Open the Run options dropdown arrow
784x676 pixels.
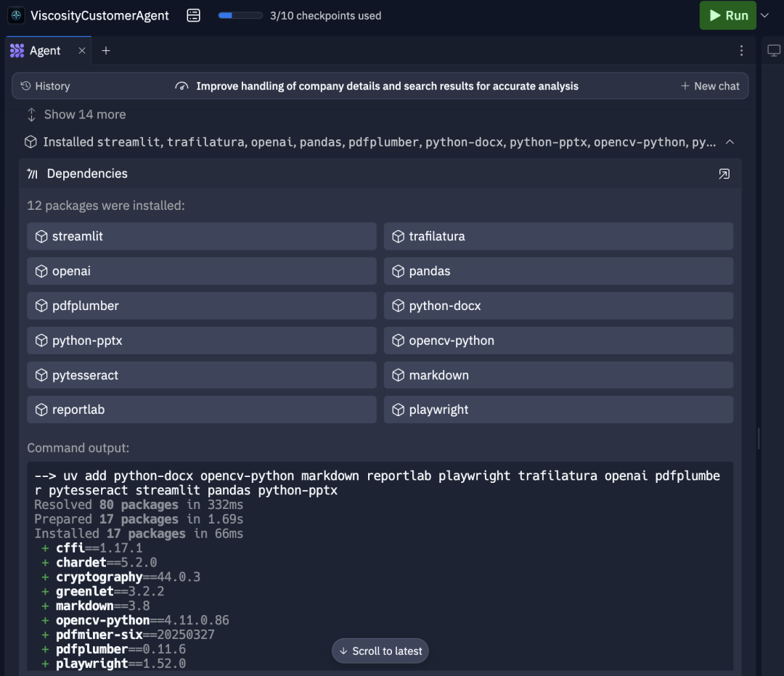tap(764, 15)
